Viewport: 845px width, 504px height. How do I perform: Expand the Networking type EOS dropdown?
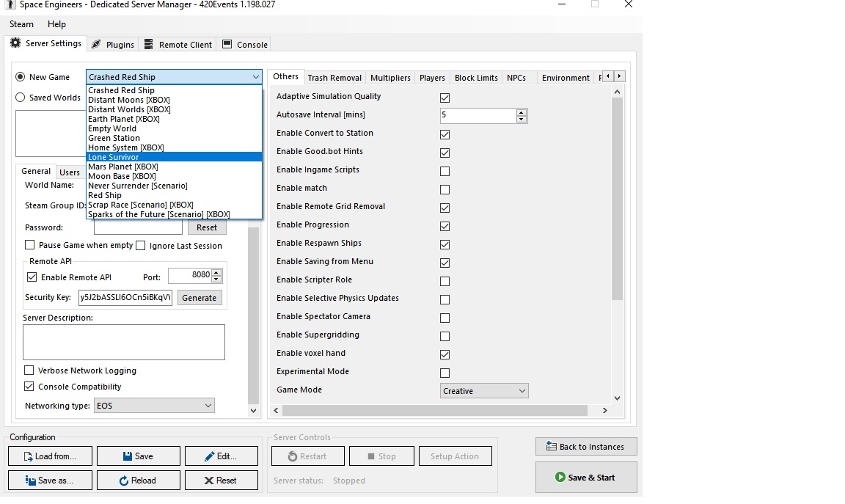tap(154, 406)
